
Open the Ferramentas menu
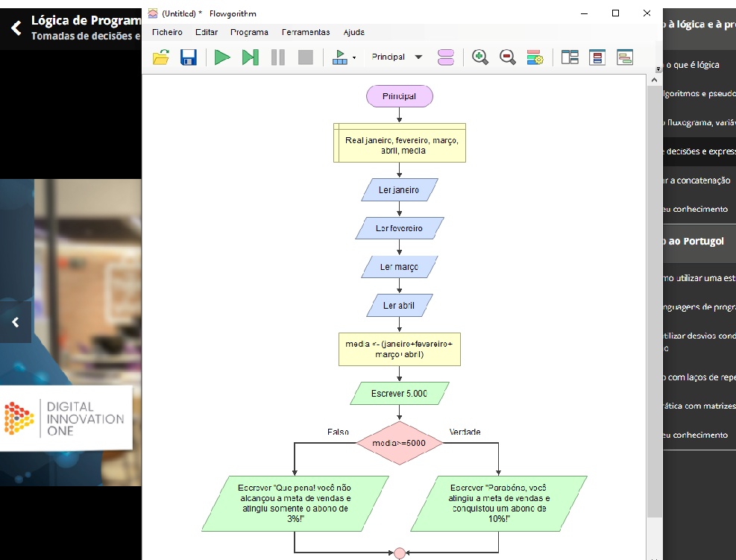[306, 32]
